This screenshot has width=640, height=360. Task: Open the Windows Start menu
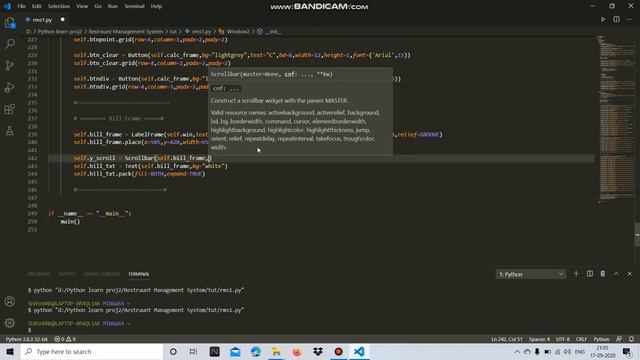pyautogui.click(x=10, y=351)
